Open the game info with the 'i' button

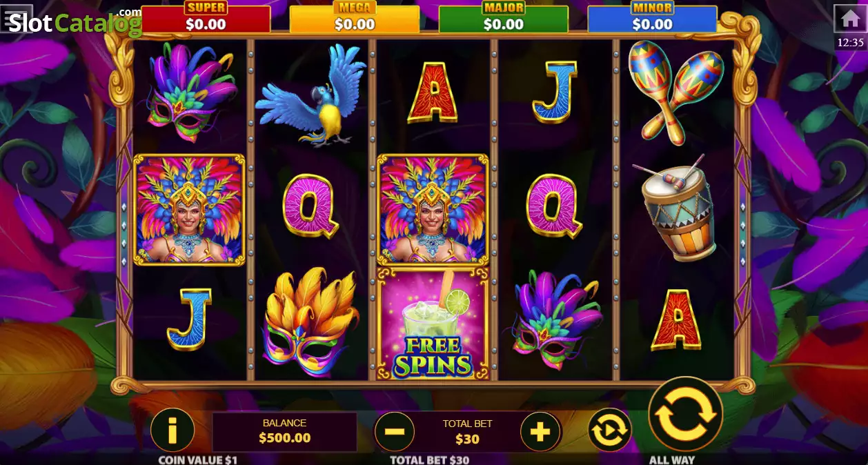pos(172,431)
